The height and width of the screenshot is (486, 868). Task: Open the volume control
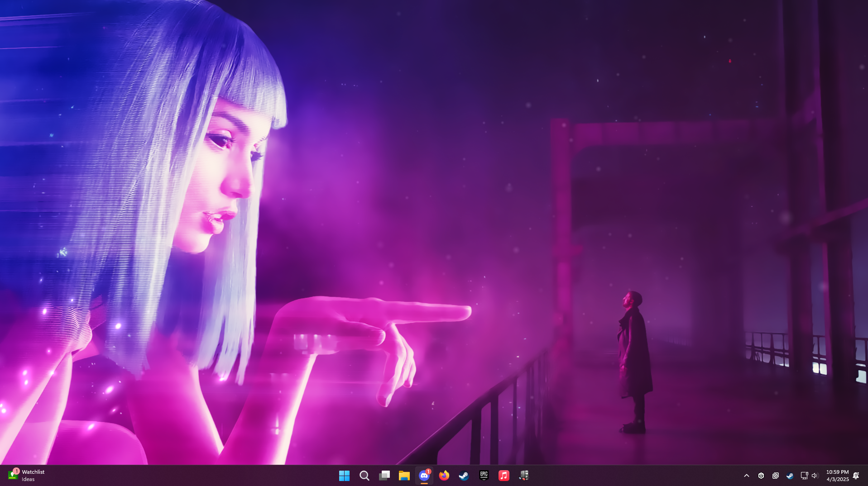click(815, 476)
